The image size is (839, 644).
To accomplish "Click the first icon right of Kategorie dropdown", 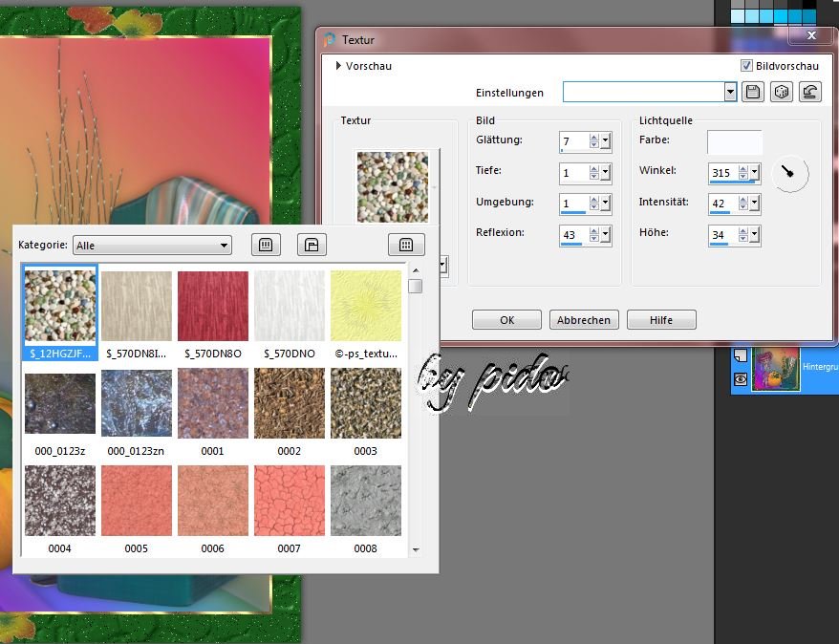I will (x=266, y=245).
